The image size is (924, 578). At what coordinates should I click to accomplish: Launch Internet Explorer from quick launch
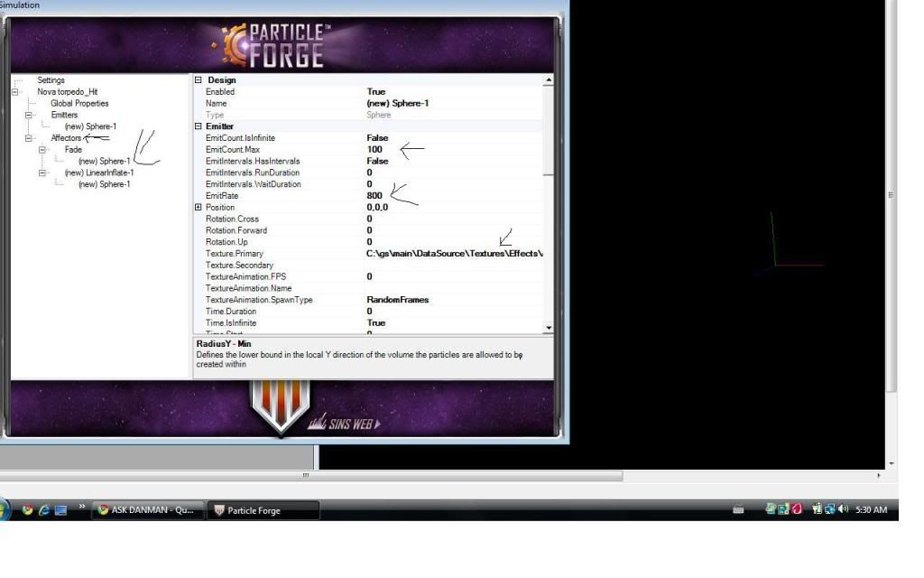pyautogui.click(x=43, y=510)
